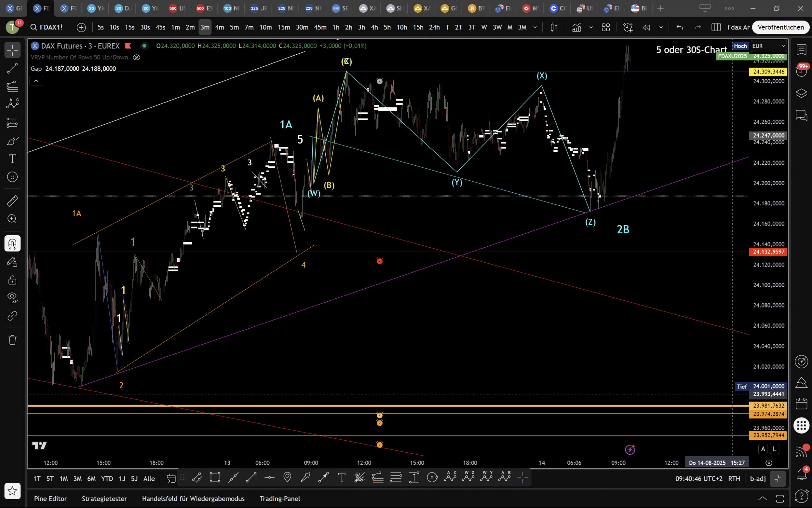Screen dimensions: 812x508
Task: Open the EUR currency dropdown
Action: [768, 46]
